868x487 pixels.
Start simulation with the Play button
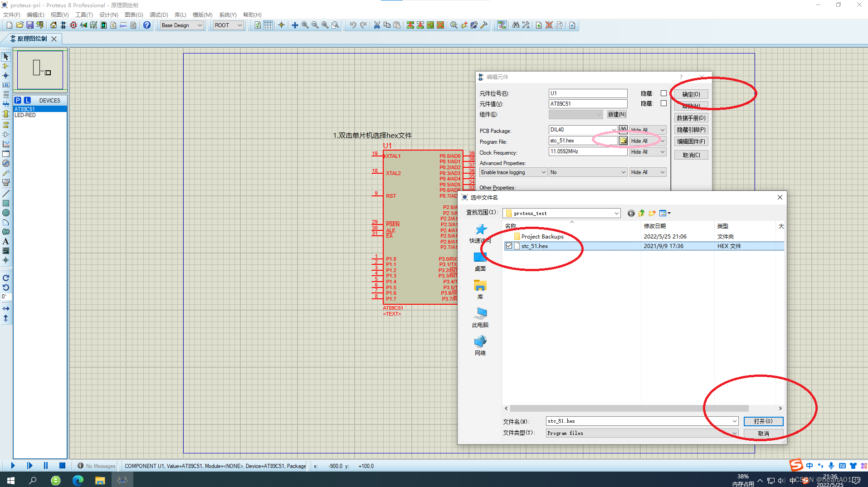[13, 466]
